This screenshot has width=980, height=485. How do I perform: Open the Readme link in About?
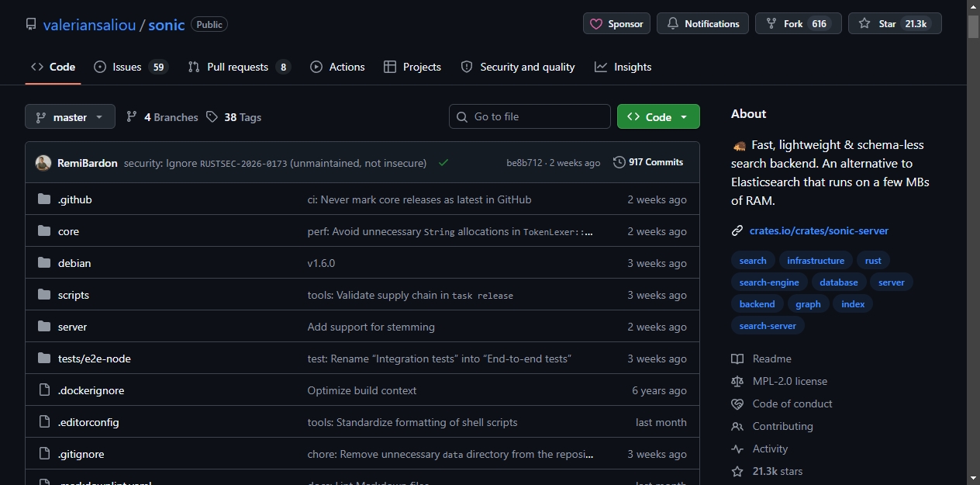pyautogui.click(x=761, y=359)
